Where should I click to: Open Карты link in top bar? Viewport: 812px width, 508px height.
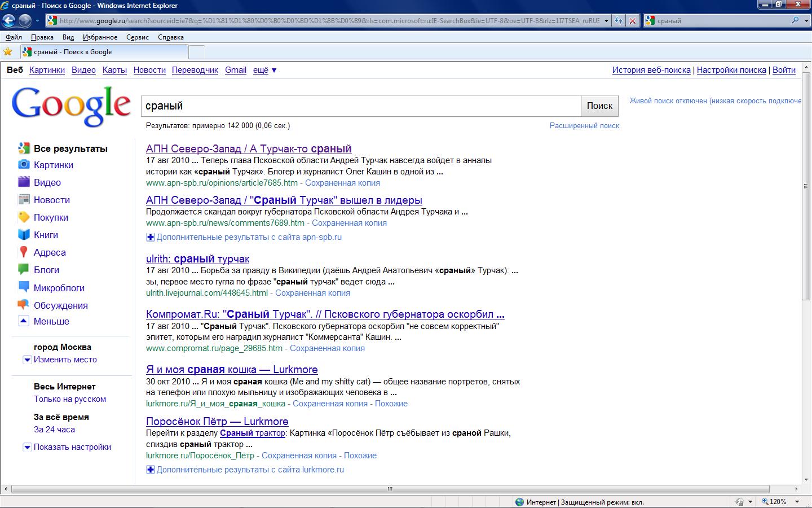point(114,70)
